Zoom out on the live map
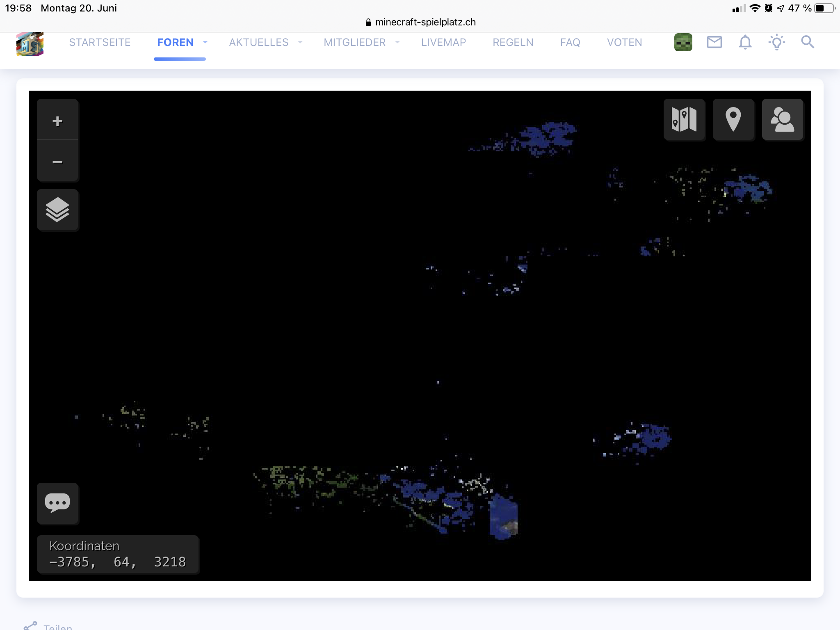This screenshot has width=840, height=630. coord(57,162)
